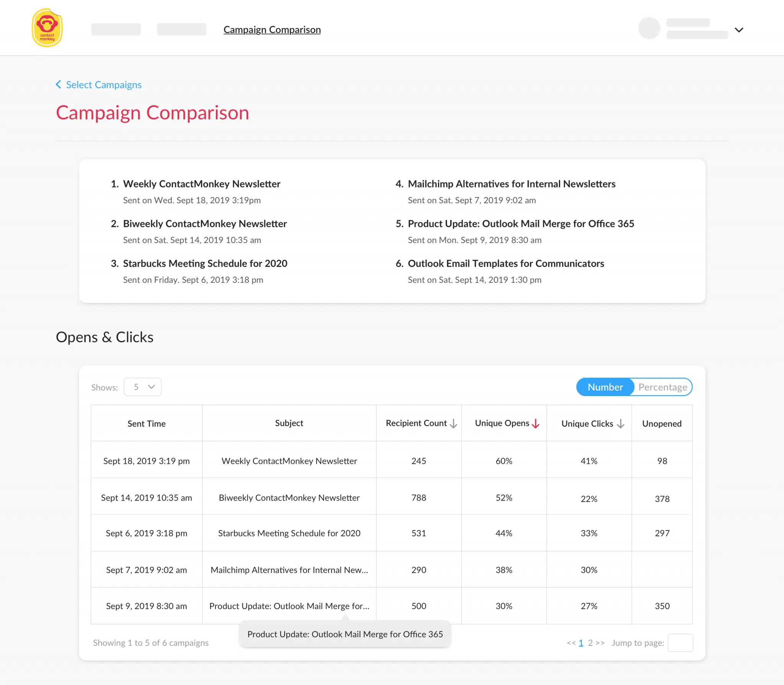The image size is (784, 685).
Task: Go back via Select Campaigns link
Action: point(104,85)
